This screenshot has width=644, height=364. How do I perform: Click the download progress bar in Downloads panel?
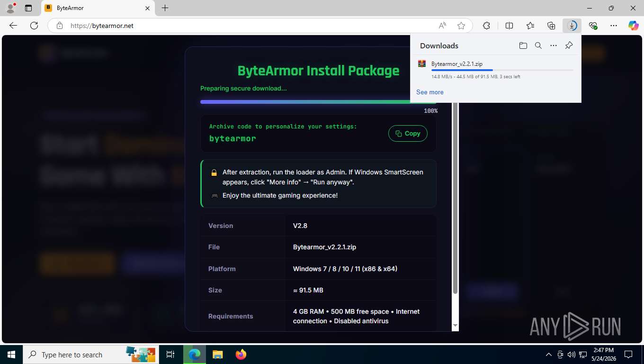502,70
